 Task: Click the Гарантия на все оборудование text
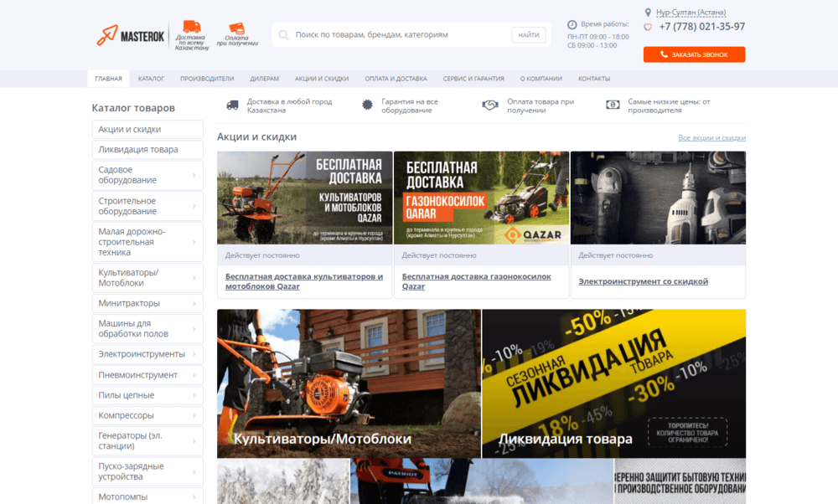point(410,105)
